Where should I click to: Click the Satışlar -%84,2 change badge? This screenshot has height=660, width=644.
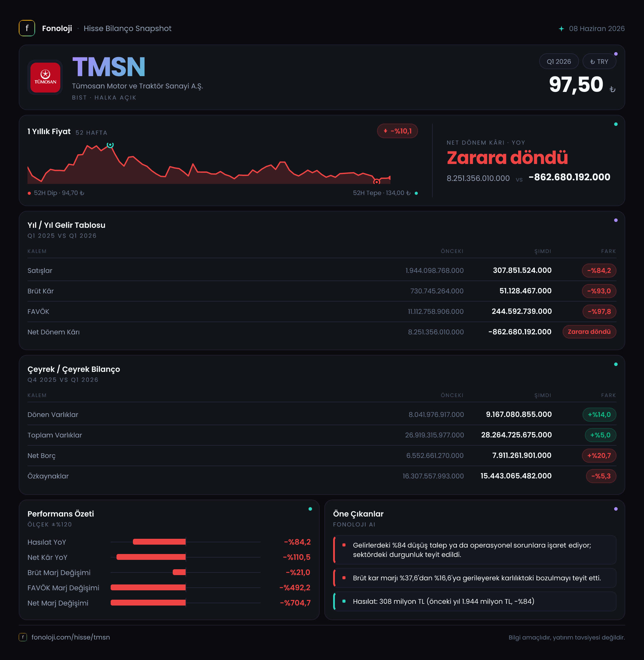599,271
